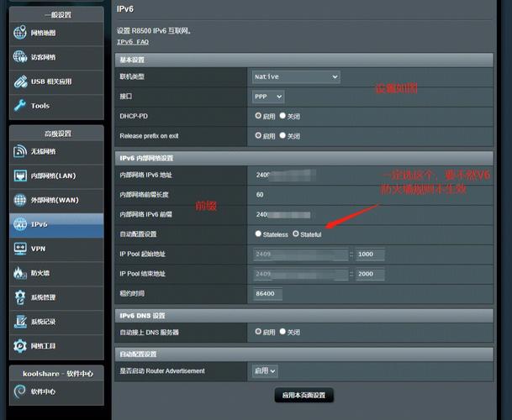Click the 应用本页面设置 apply button
The image size is (512, 420).
[304, 395]
